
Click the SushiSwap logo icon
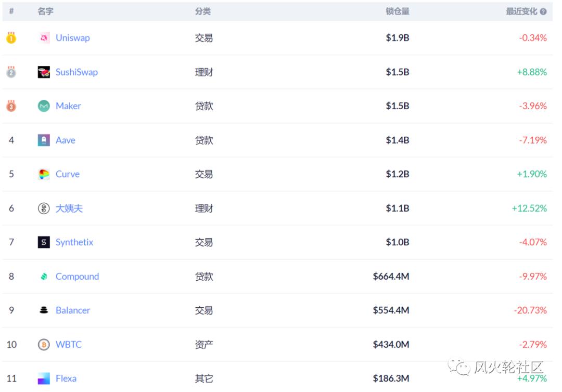point(44,72)
